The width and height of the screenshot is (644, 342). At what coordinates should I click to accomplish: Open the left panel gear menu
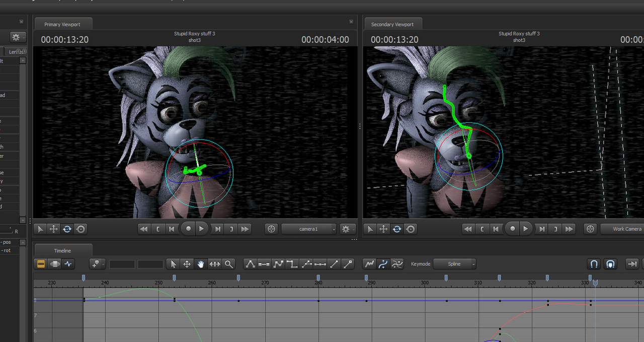pos(18,37)
